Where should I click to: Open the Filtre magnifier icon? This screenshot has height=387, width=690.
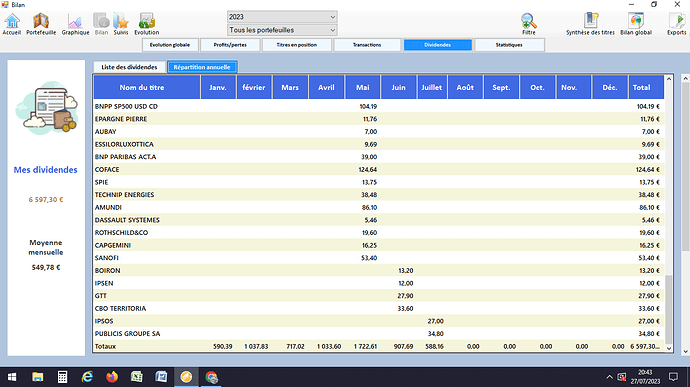[529, 24]
